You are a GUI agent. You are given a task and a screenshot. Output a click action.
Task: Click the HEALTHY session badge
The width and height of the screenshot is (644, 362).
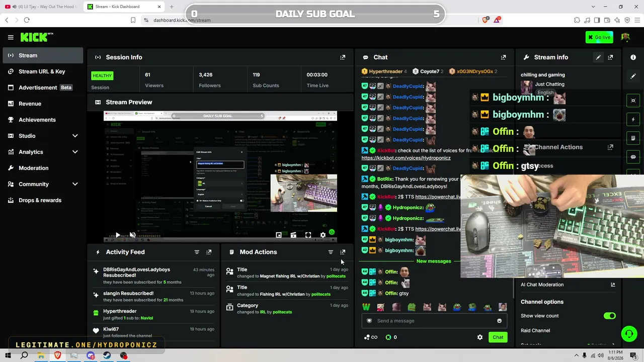pyautogui.click(x=102, y=75)
